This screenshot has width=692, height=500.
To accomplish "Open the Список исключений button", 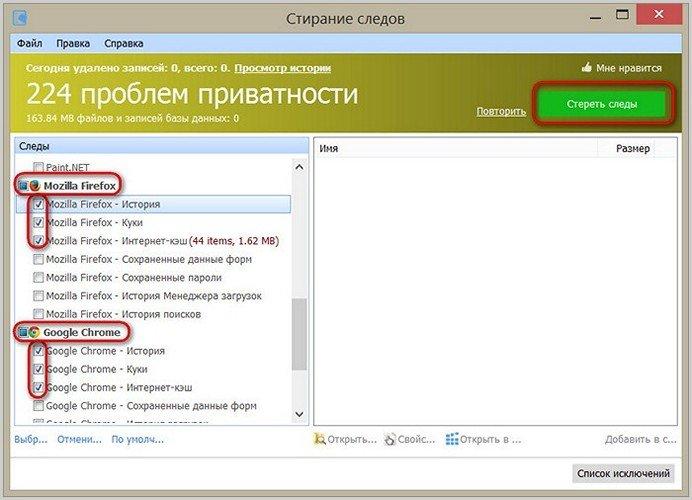I will [x=623, y=474].
